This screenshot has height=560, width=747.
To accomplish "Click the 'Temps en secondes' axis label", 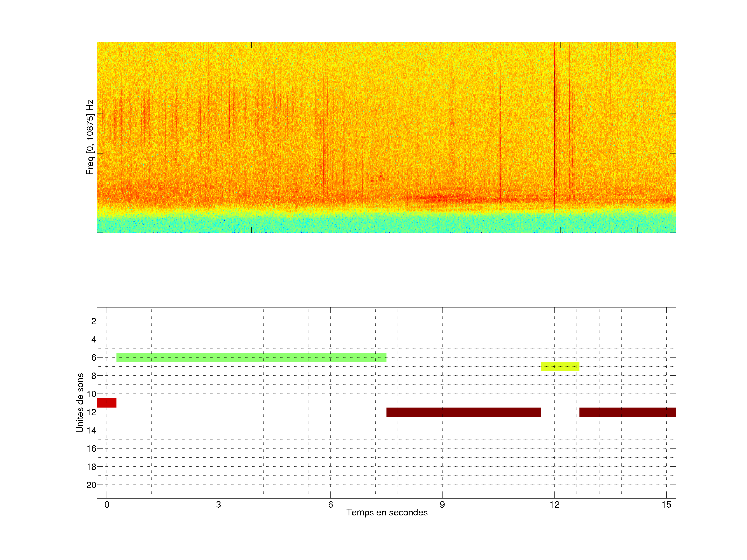I will click(387, 512).
